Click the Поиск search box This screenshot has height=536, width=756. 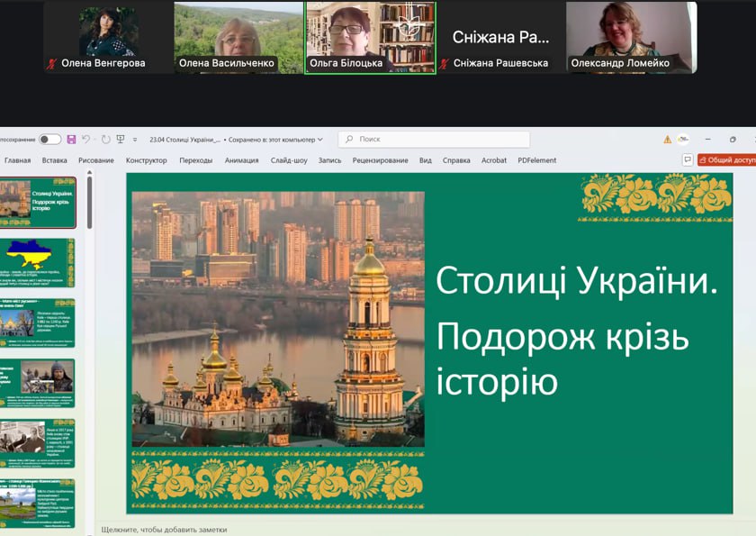tap(434, 140)
